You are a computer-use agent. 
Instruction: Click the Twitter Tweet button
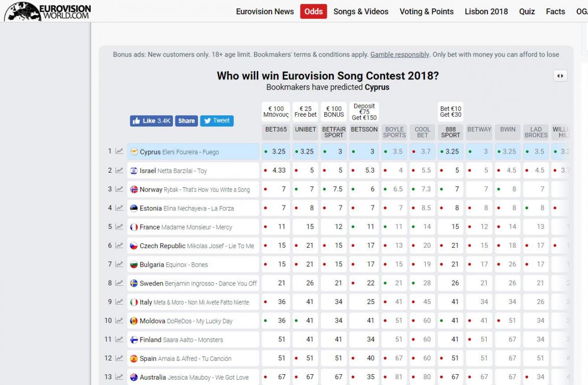click(x=217, y=121)
